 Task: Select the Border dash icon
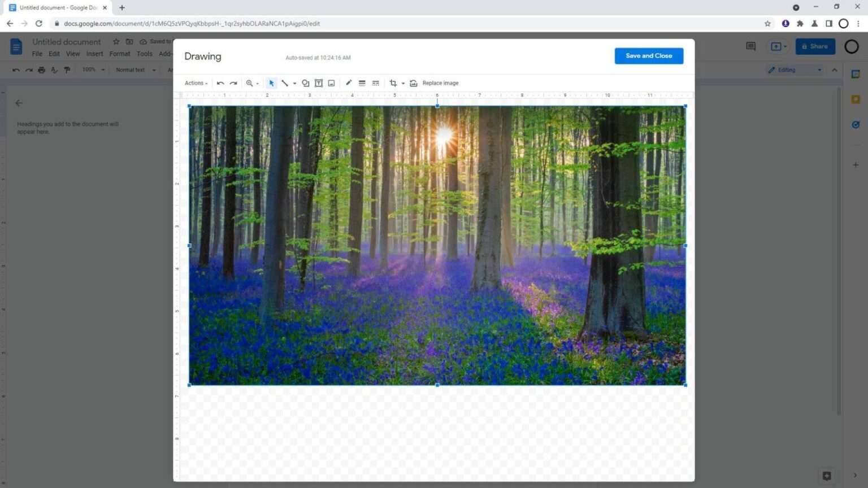[375, 83]
